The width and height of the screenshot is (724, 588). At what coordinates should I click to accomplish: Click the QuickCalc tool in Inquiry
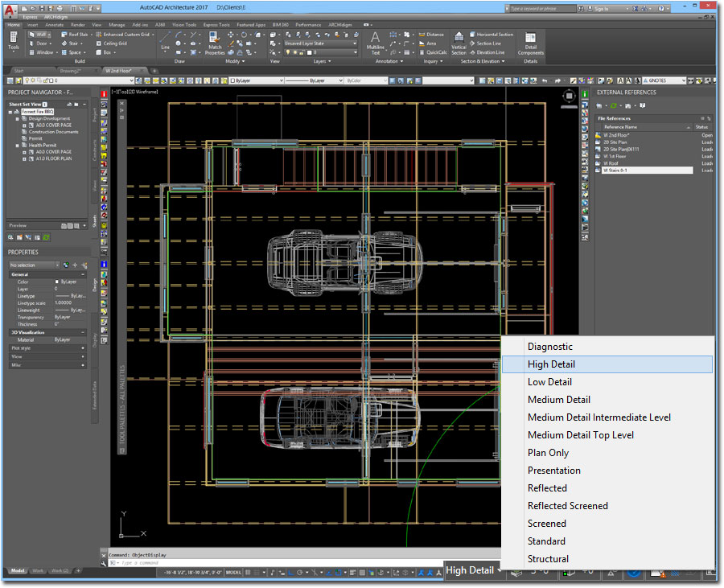pyautogui.click(x=432, y=52)
